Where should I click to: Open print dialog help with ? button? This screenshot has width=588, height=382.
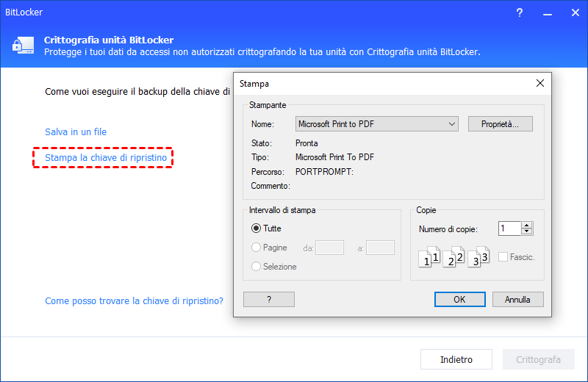(x=269, y=300)
